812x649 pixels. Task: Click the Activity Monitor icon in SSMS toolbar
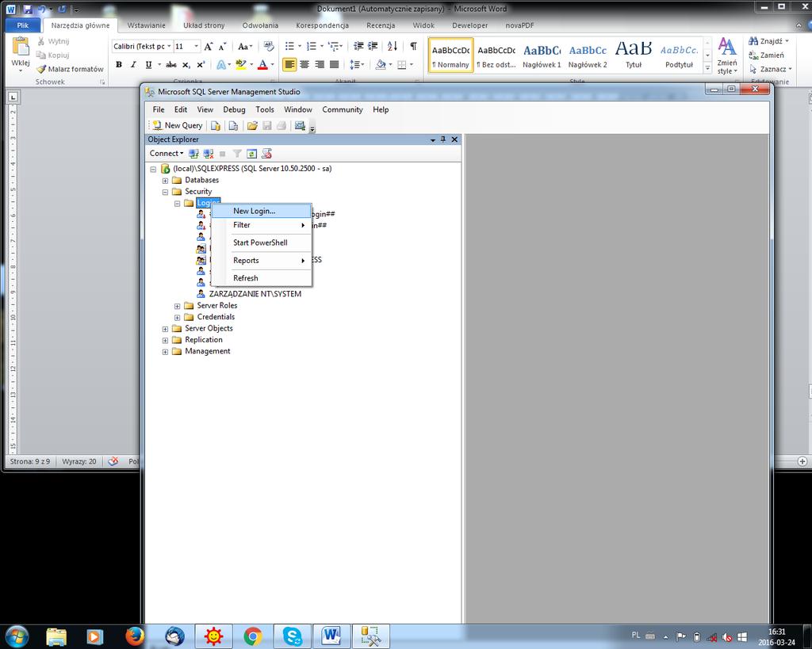coord(300,126)
